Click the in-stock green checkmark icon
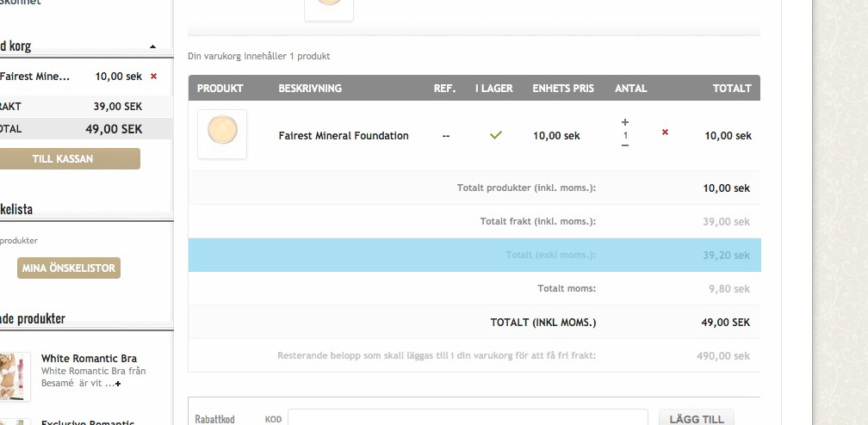The height and width of the screenshot is (425, 868). click(x=496, y=134)
